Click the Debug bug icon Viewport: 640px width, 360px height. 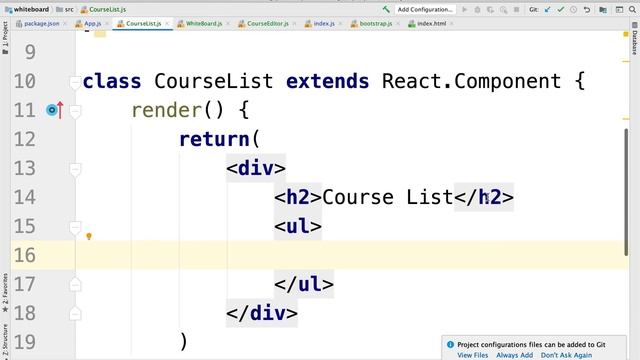pos(477,9)
